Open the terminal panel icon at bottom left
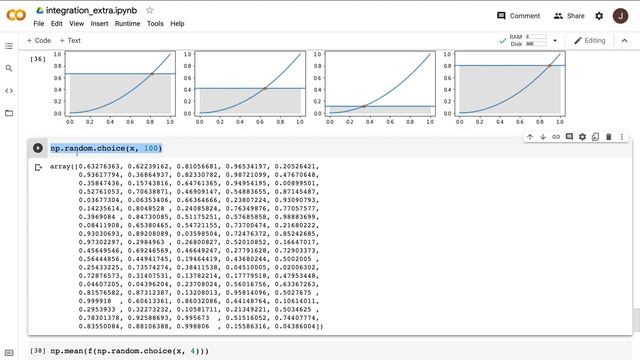This screenshot has height=360, width=640. click(9, 353)
